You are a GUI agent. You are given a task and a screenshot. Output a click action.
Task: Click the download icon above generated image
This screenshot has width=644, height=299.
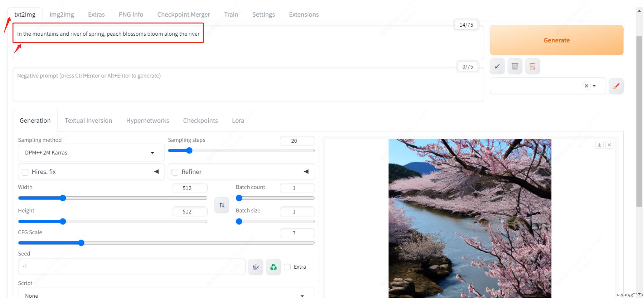tap(599, 145)
